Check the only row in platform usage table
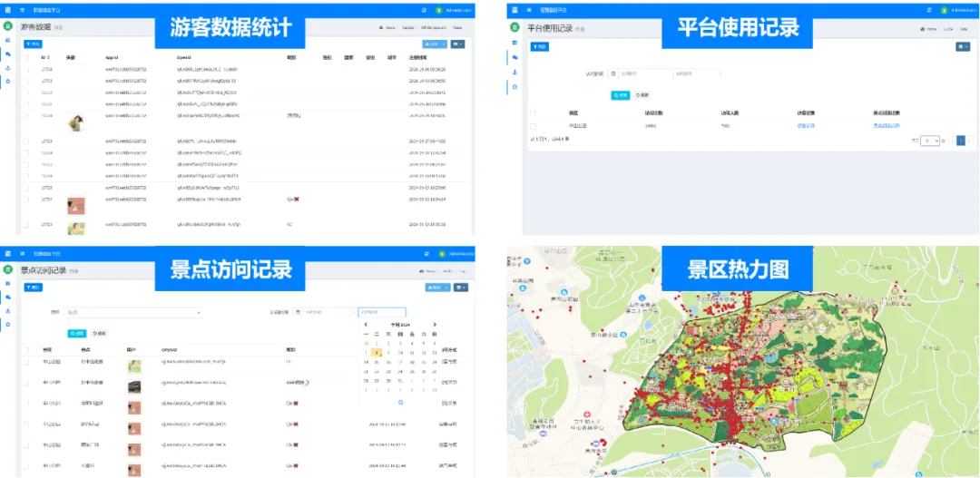This screenshot has height=478, width=980. point(533,125)
